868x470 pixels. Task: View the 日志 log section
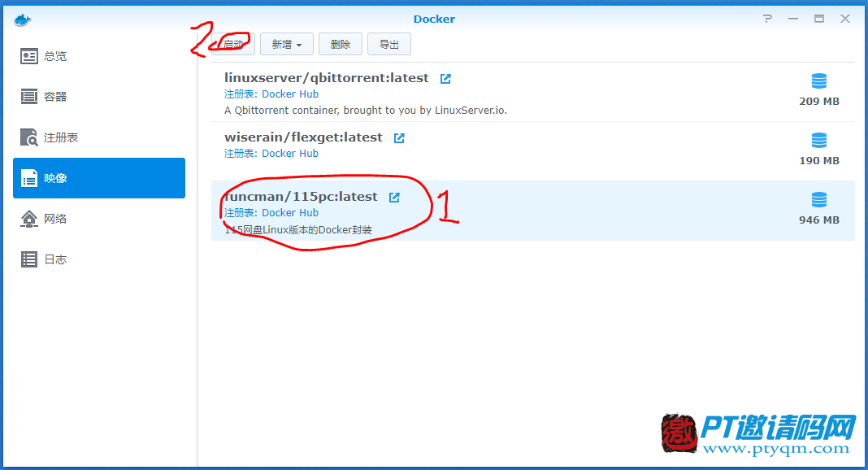point(99,259)
